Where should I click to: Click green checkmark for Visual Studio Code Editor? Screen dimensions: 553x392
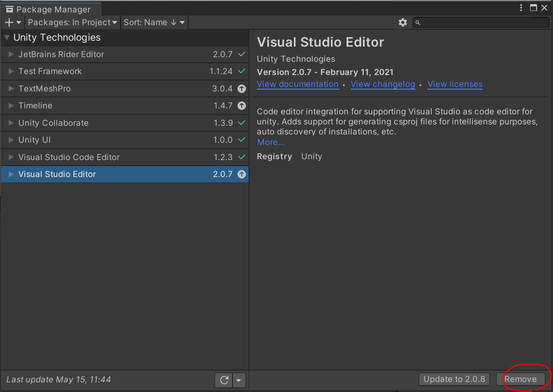[242, 157]
